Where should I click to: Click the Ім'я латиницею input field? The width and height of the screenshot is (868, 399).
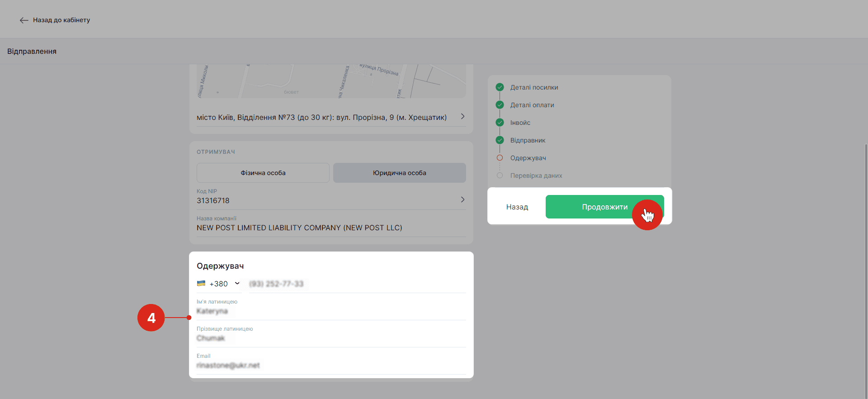tap(330, 311)
